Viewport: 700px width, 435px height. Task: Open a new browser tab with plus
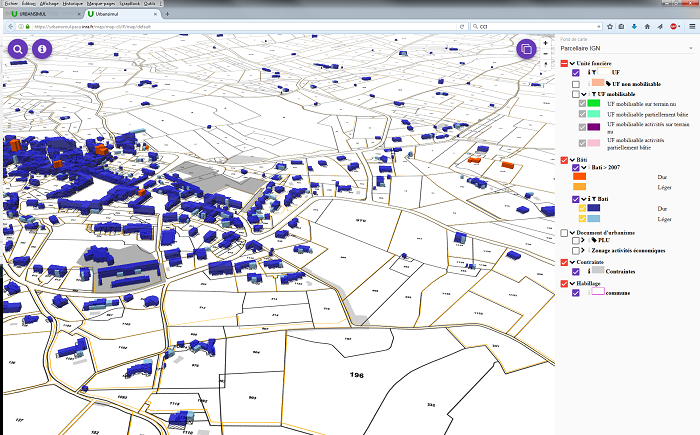pyautogui.click(x=166, y=15)
